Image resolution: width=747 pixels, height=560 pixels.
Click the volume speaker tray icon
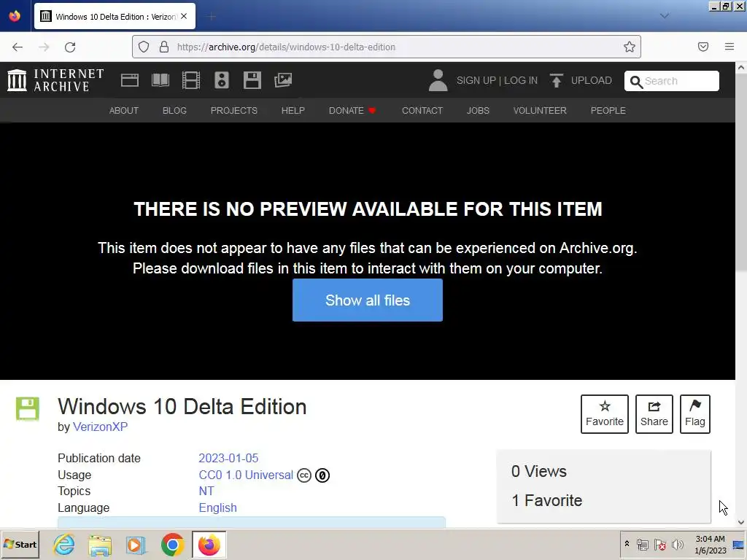tap(677, 544)
